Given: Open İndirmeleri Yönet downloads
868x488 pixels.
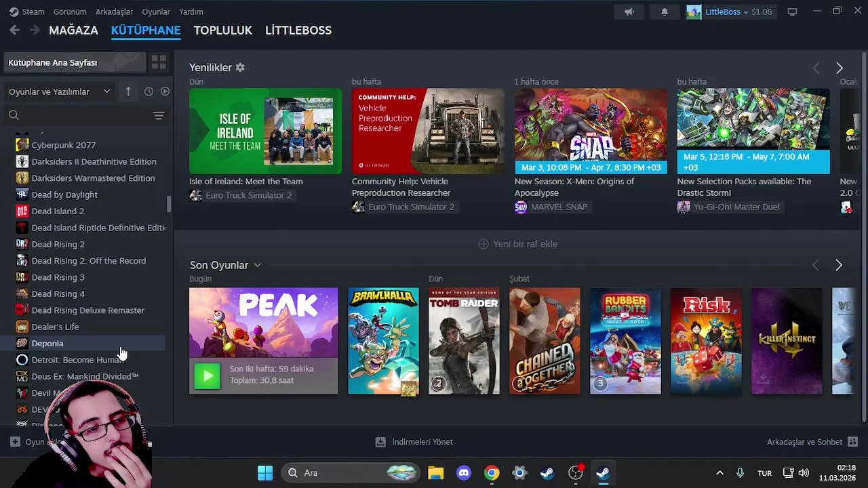Looking at the screenshot, I should [414, 442].
